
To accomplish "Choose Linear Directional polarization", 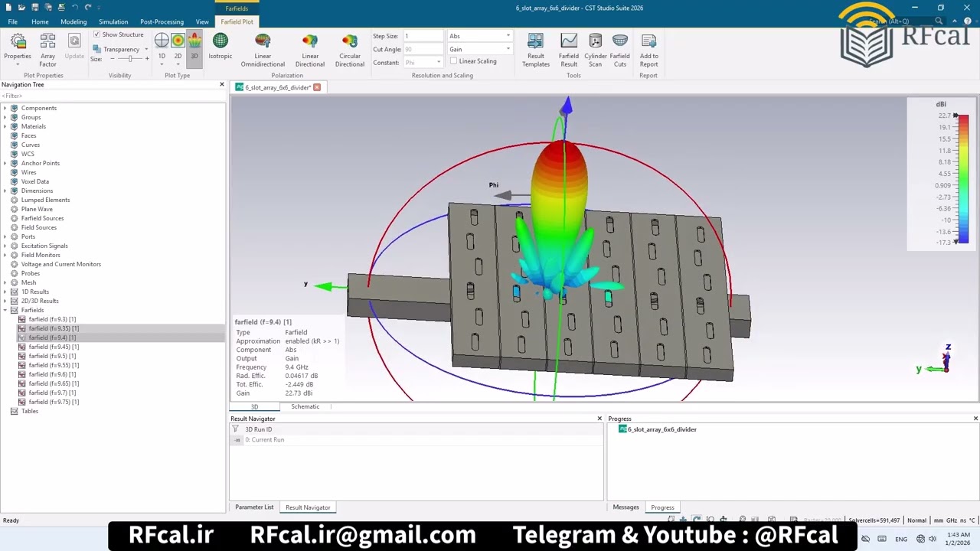I will pos(310,50).
